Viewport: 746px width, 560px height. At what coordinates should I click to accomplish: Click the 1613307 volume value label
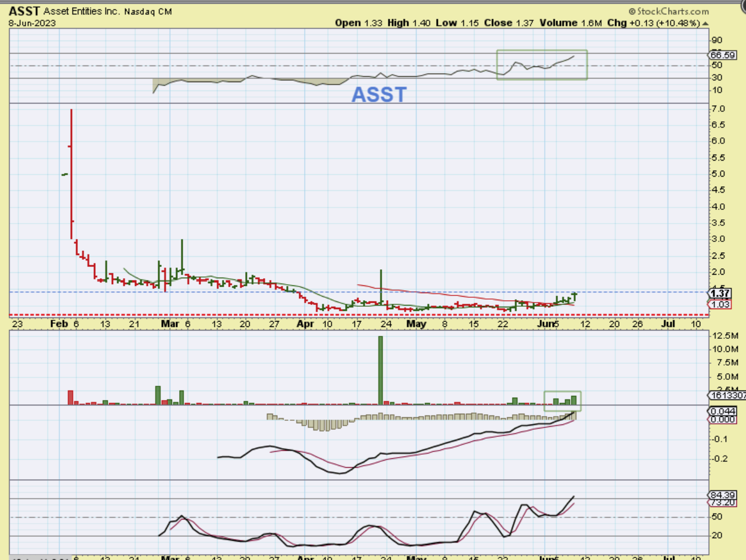click(725, 395)
